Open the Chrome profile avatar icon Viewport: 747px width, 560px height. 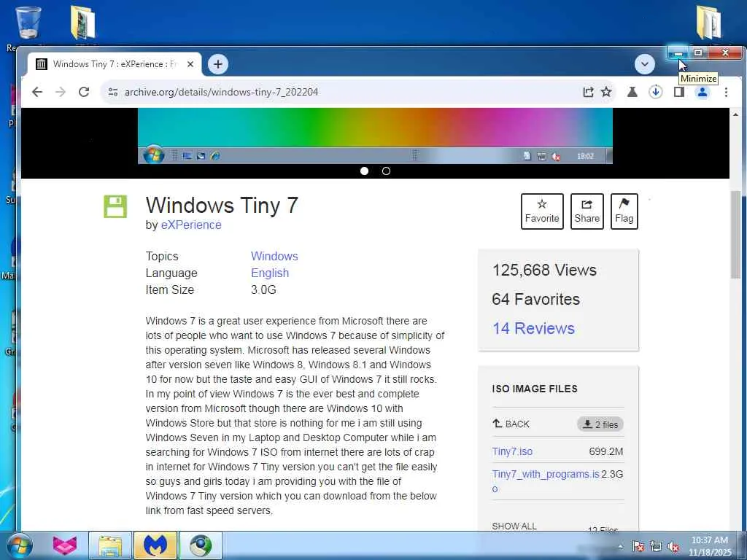(x=703, y=92)
